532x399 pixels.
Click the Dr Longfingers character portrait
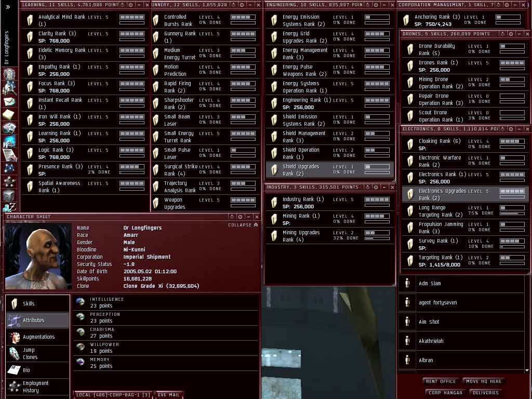(38, 256)
